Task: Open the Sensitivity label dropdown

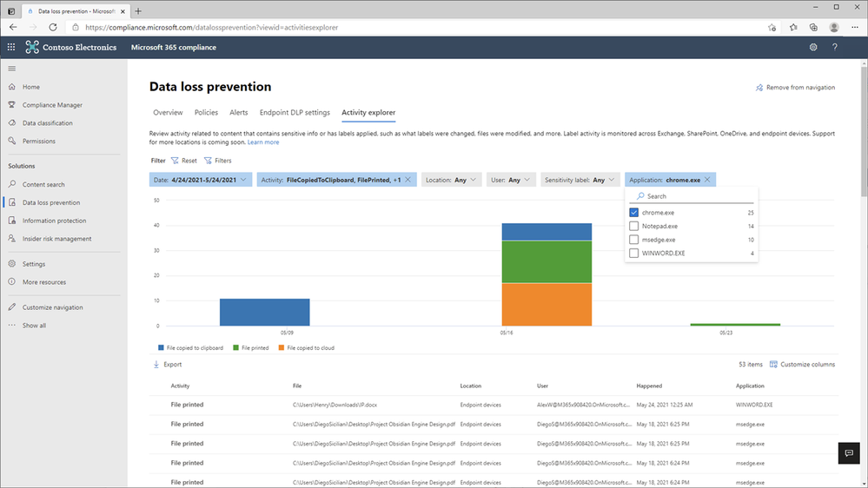Action: click(580, 180)
